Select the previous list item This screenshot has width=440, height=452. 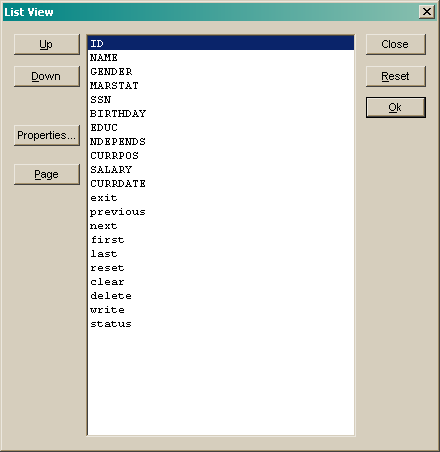(221, 211)
